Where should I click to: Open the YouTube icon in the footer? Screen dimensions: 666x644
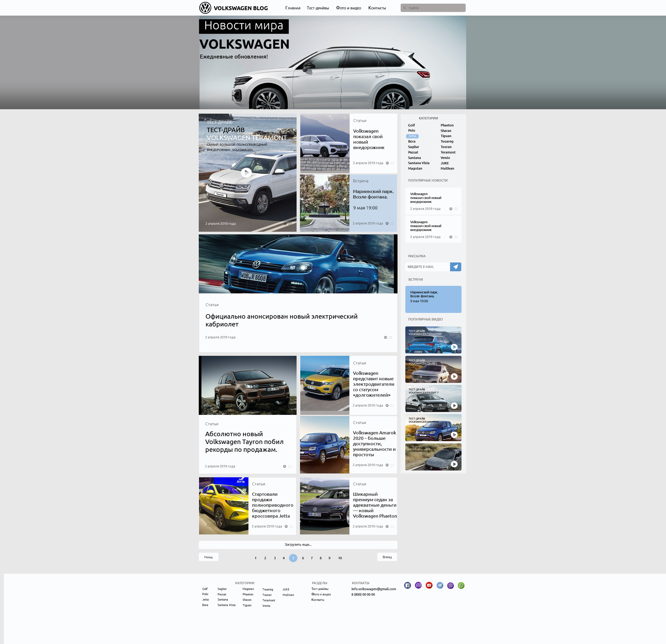click(429, 585)
